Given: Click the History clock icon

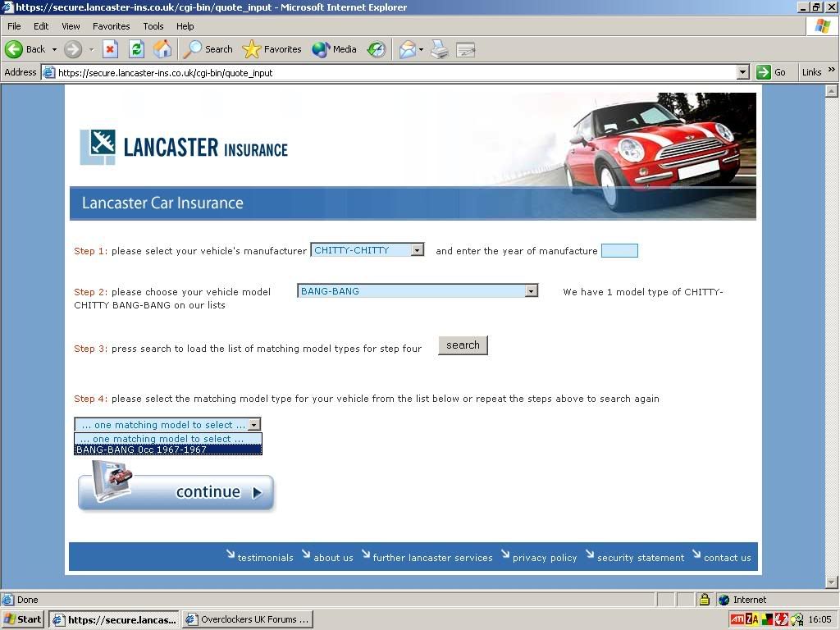Looking at the screenshot, I should pos(376,49).
